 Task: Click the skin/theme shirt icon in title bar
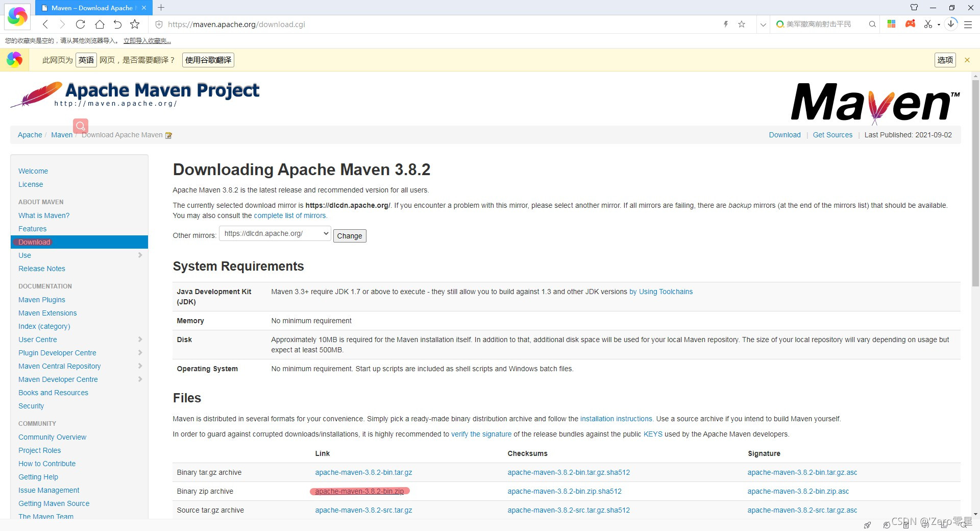click(x=914, y=8)
